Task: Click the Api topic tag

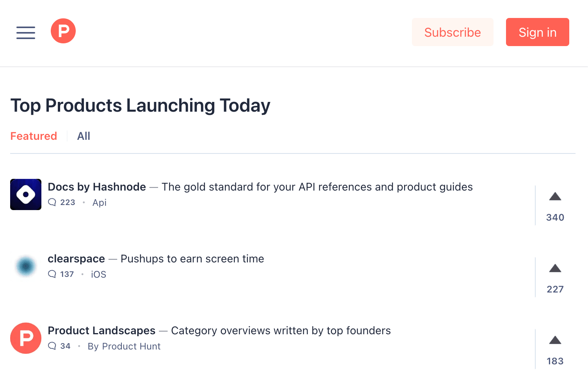Action: click(x=100, y=203)
